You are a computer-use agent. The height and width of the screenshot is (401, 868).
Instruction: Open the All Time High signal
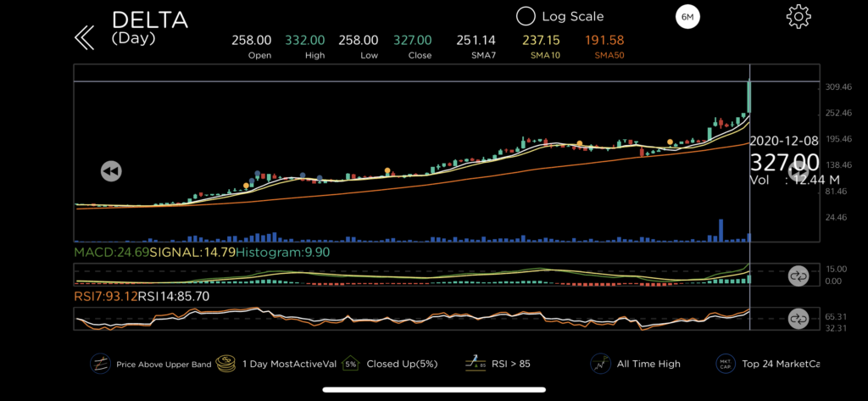(x=601, y=364)
